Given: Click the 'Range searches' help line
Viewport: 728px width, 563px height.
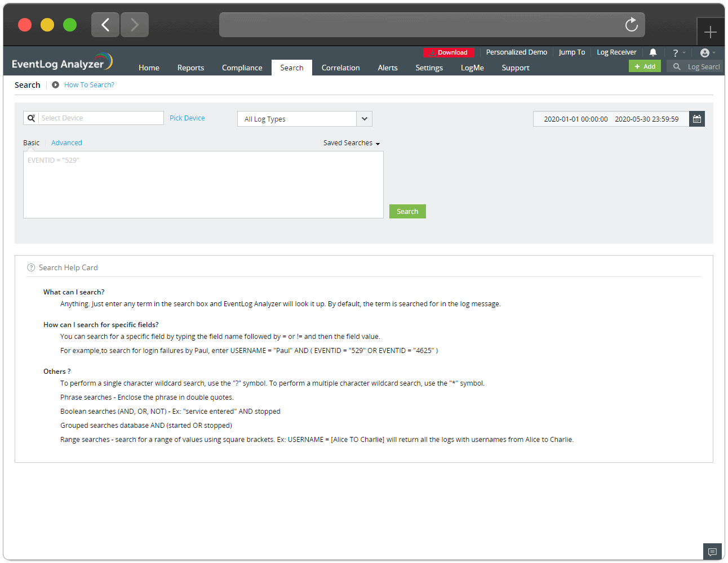Looking at the screenshot, I should (x=317, y=440).
